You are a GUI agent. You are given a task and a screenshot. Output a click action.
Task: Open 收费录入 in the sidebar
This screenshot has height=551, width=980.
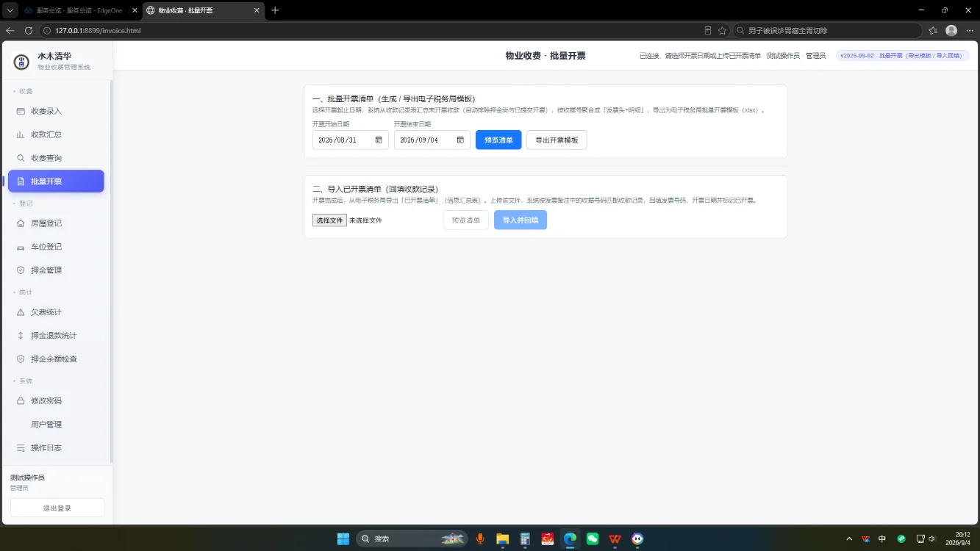56,111
